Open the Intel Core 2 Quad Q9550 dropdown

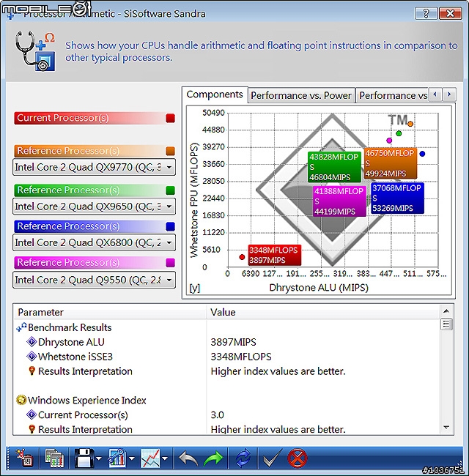pos(94,280)
